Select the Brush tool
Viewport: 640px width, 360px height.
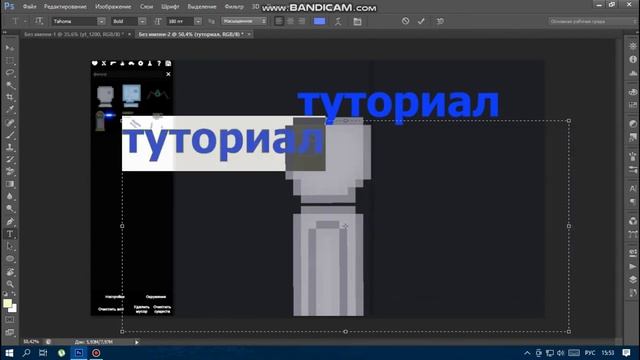pos(10,135)
